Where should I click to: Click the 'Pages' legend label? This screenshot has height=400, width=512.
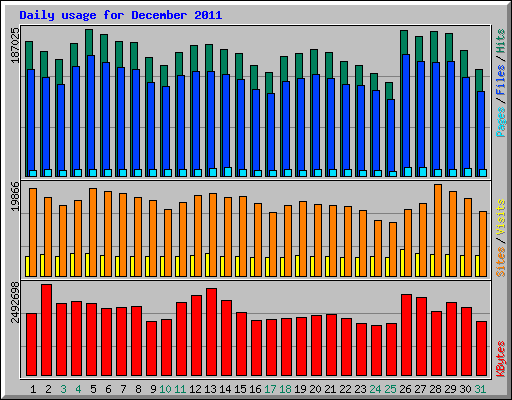coord(501,122)
